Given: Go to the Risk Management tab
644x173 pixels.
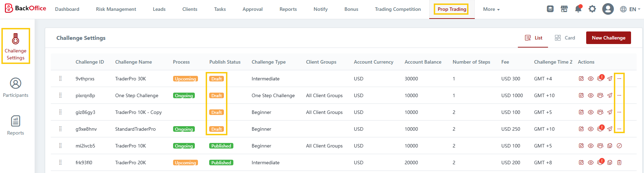Looking at the screenshot, I should click(116, 9).
